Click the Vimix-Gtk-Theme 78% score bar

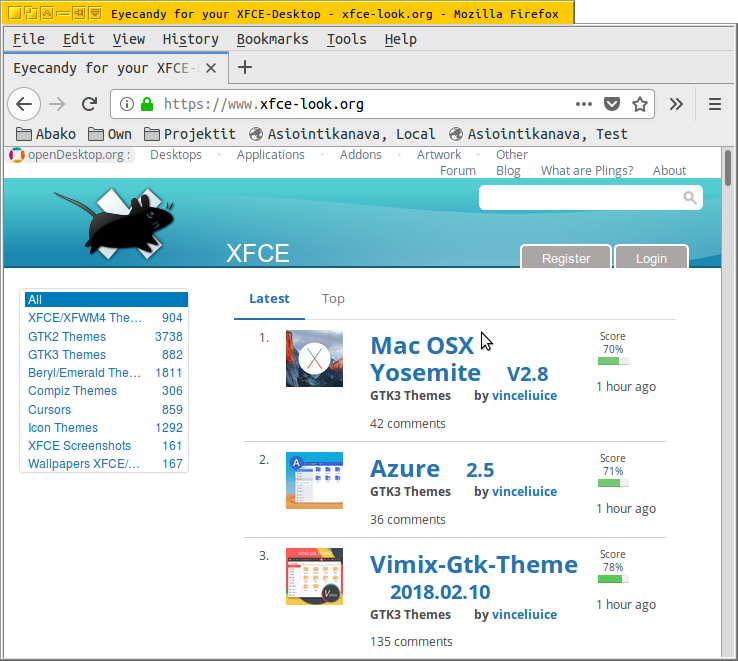pyautogui.click(x=613, y=579)
